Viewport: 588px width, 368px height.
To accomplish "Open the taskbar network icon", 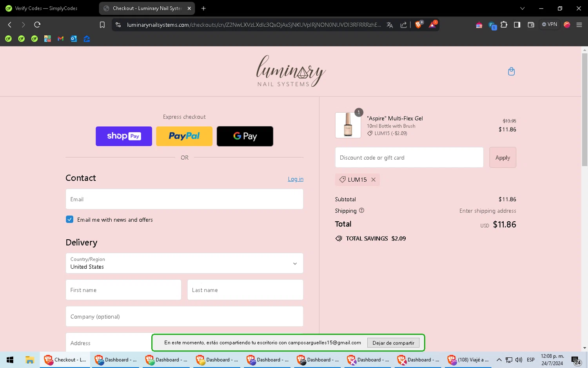I will coord(509,360).
